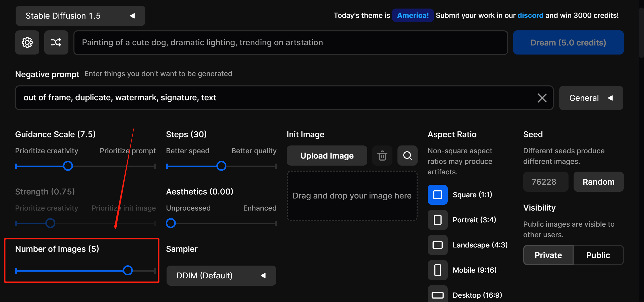This screenshot has width=644, height=302.
Task: Delete init image with trash icon
Action: (x=382, y=156)
